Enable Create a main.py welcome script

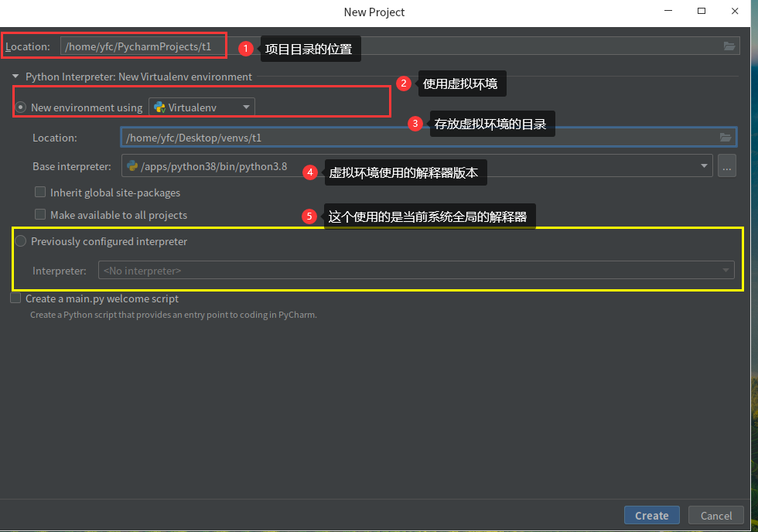click(15, 298)
